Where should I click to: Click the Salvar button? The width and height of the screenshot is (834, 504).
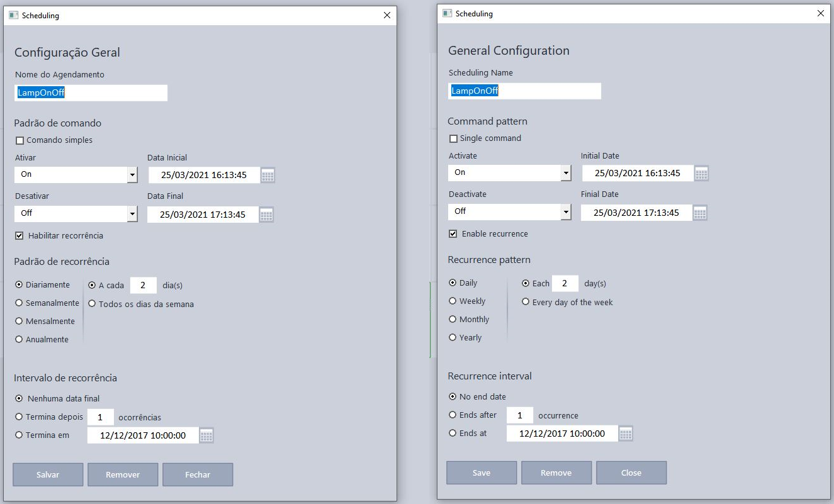point(48,474)
